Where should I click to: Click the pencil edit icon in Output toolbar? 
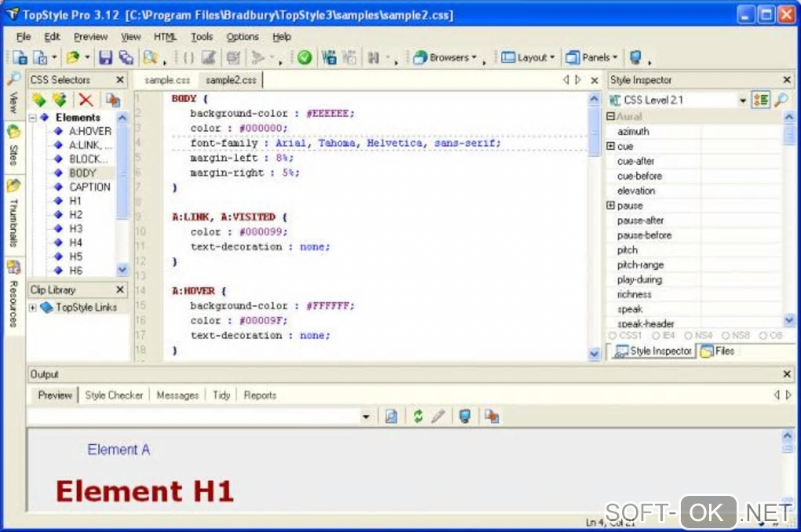[x=437, y=416]
